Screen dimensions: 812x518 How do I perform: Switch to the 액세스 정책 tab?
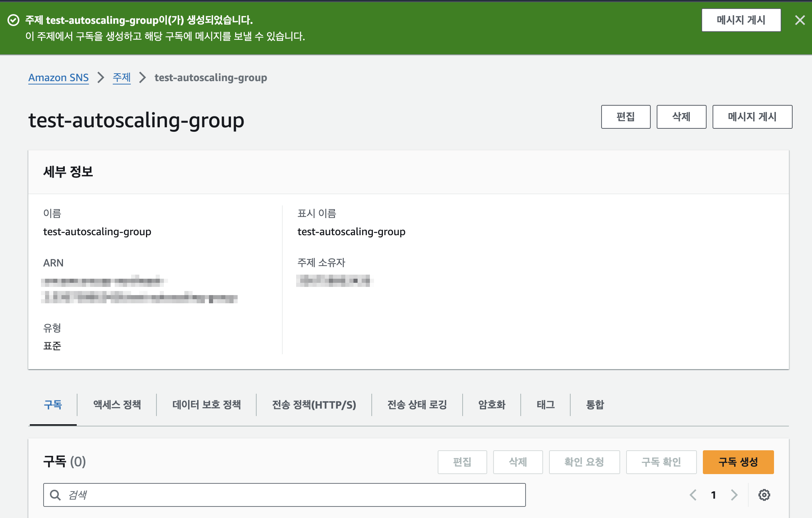tap(117, 405)
